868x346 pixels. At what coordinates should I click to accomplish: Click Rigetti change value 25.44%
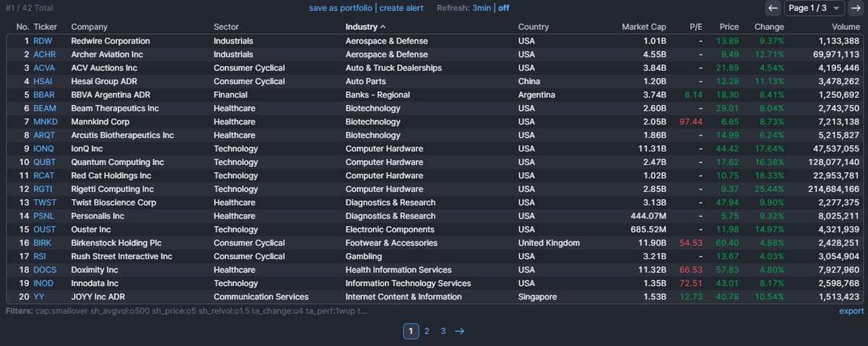point(769,189)
